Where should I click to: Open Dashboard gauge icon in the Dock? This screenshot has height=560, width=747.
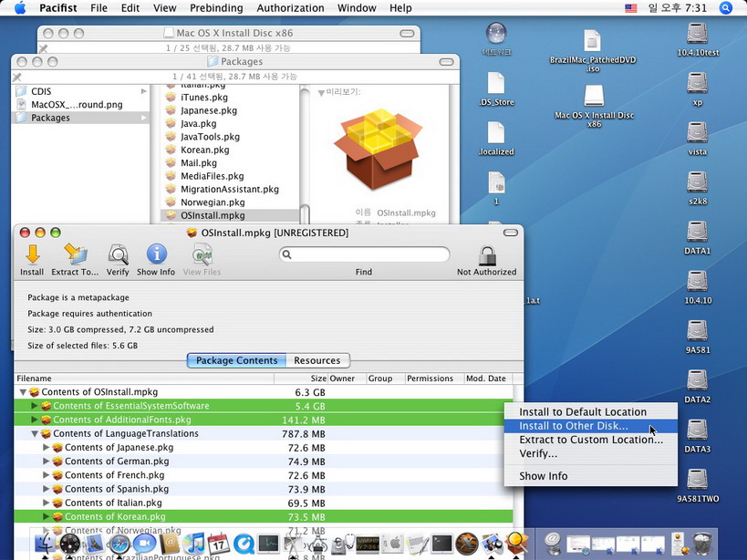click(70, 544)
